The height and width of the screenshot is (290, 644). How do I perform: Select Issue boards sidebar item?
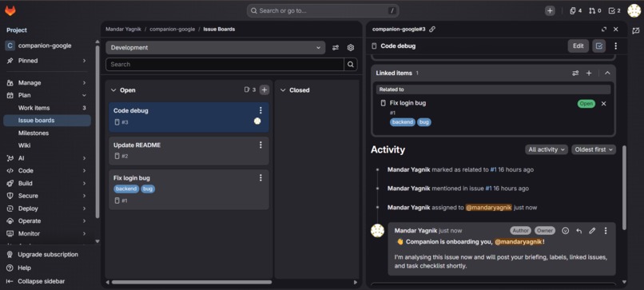click(x=46, y=121)
